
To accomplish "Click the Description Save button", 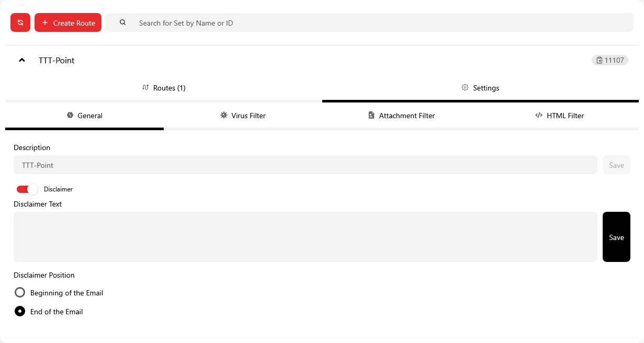I will point(616,165).
